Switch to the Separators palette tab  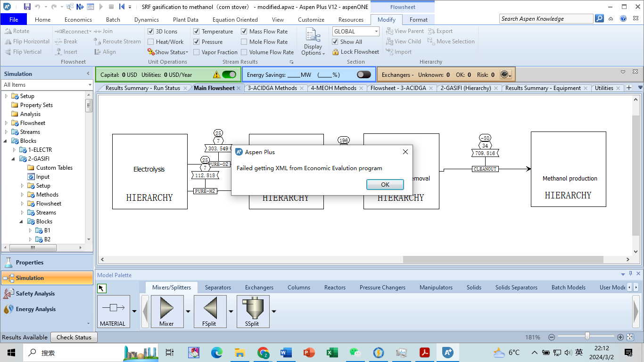pyautogui.click(x=218, y=287)
